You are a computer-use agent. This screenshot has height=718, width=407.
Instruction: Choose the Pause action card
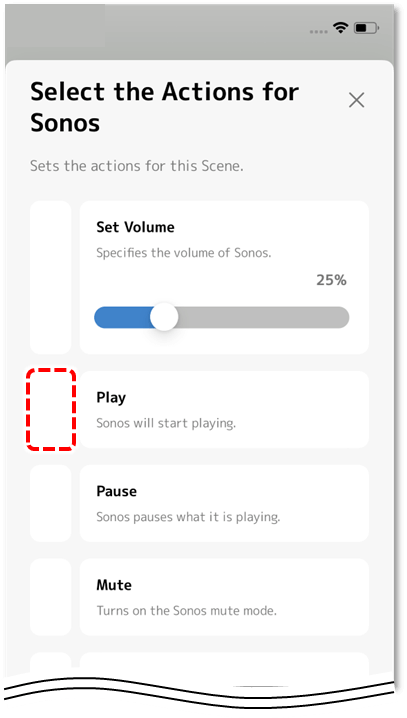tap(224, 503)
